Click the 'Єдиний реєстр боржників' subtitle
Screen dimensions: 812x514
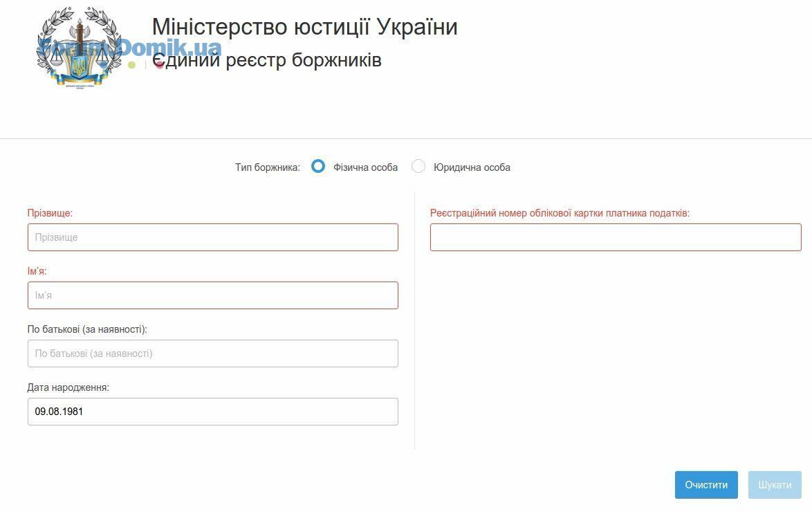point(267,60)
